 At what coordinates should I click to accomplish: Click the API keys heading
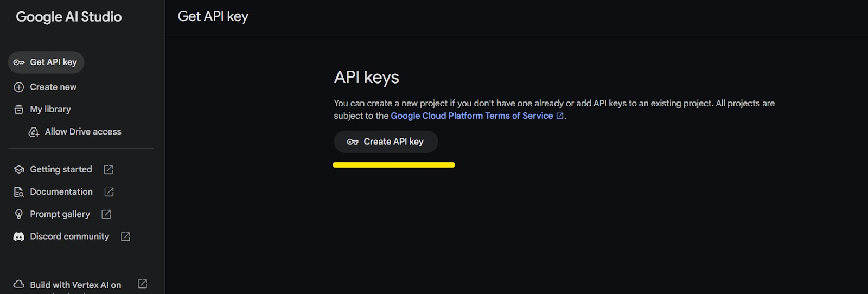367,78
